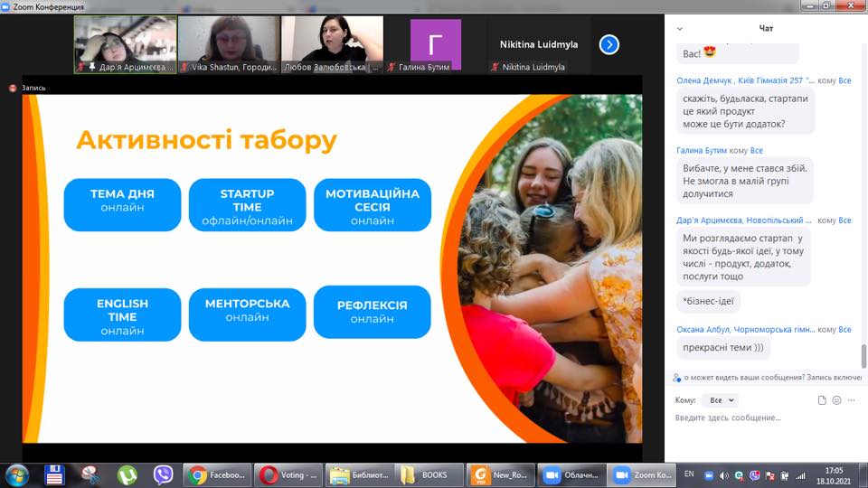
Task: Switch to the Voting Opera taskbar window
Action: tap(288, 474)
